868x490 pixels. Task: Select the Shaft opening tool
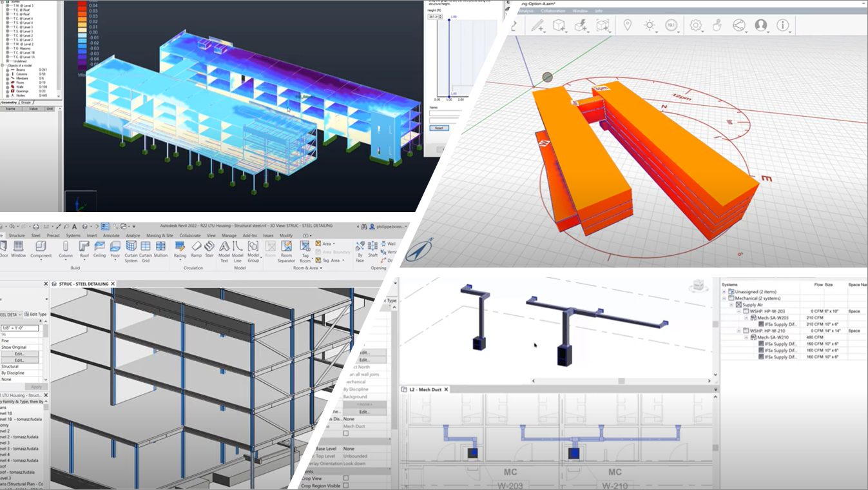[x=373, y=250]
